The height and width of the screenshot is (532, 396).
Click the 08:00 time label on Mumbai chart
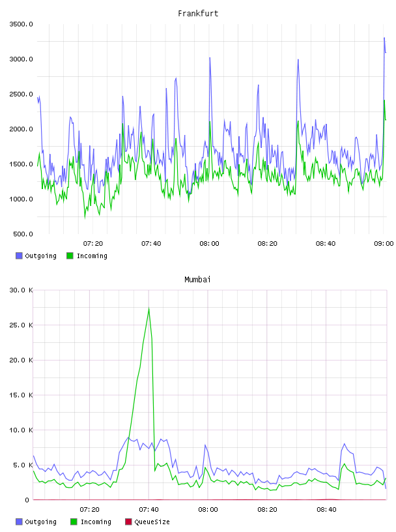[x=208, y=509]
